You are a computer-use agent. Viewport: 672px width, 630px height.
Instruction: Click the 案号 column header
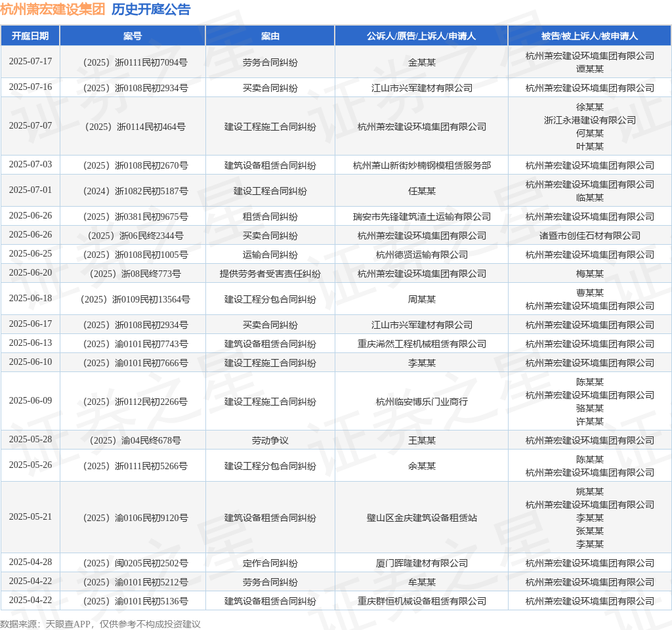[x=133, y=36]
